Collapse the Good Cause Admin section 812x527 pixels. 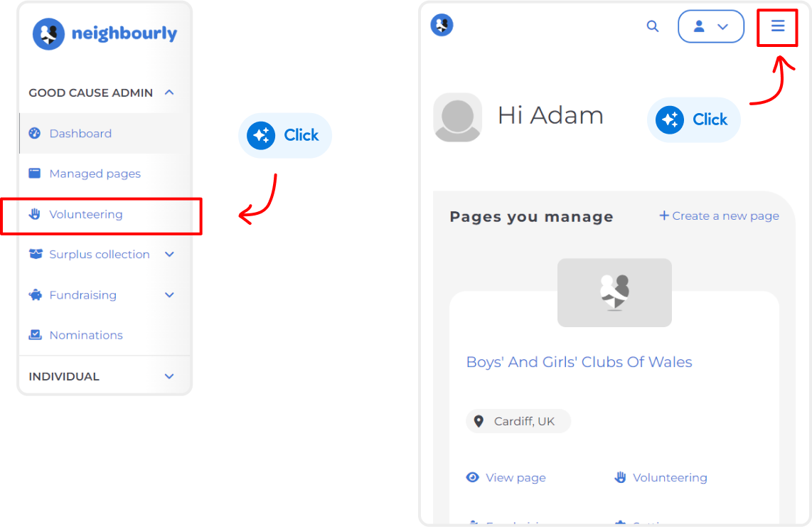click(x=169, y=92)
